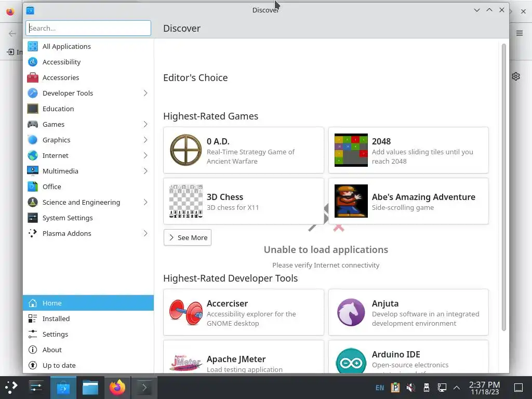The height and width of the screenshot is (399, 532).
Task: Click Abe's Amazing Adventure character icon
Action: point(351,201)
